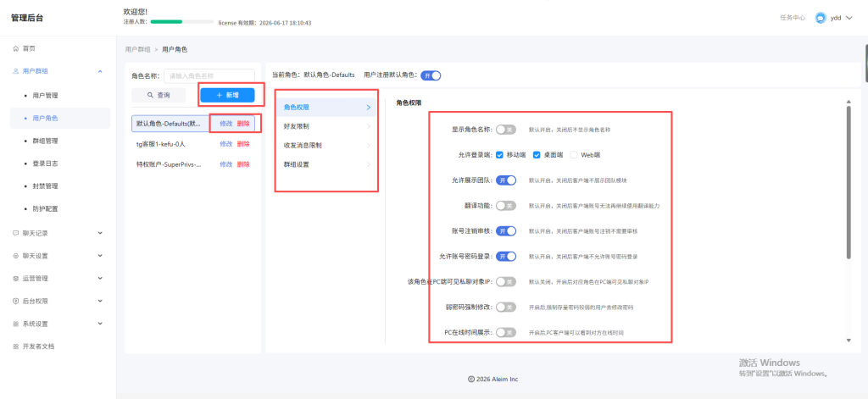Switch to 群组设置 tab

[325, 164]
